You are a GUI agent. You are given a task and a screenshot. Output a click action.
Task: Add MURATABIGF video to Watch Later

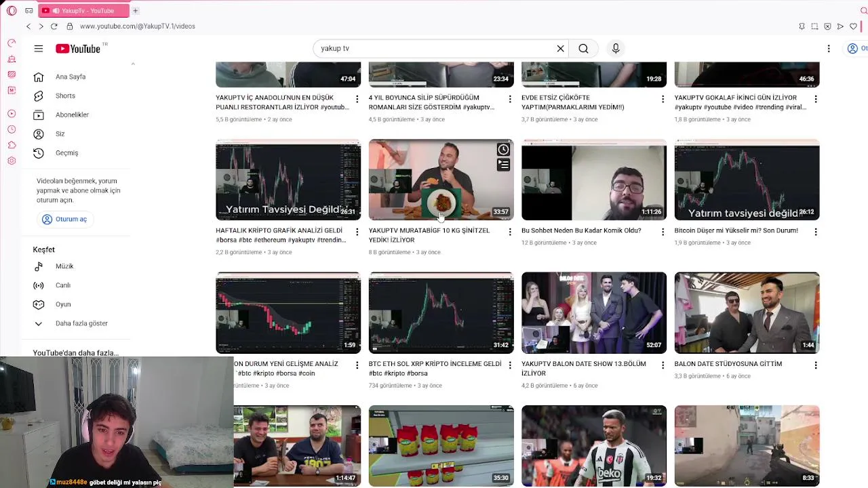503,150
